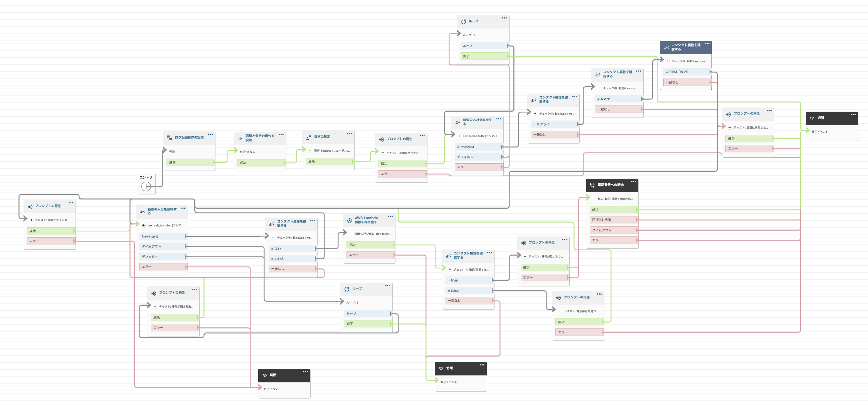
Task: Click attribute icon on true/false check block
Action: tap(448, 256)
